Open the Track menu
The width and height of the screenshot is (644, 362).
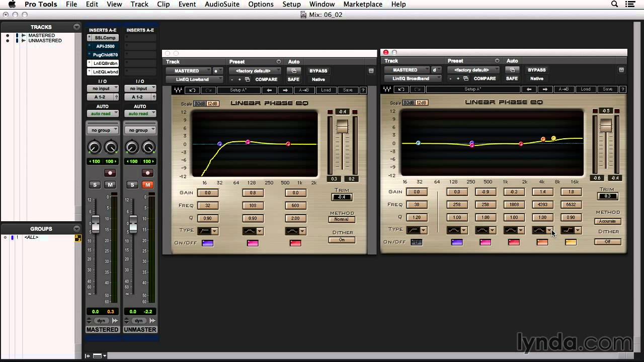point(139,4)
